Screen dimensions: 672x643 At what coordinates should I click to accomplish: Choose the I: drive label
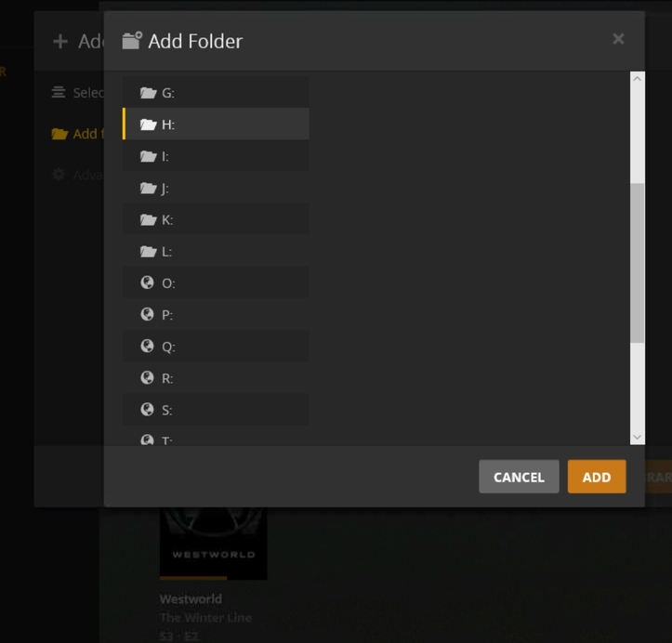[x=165, y=156]
